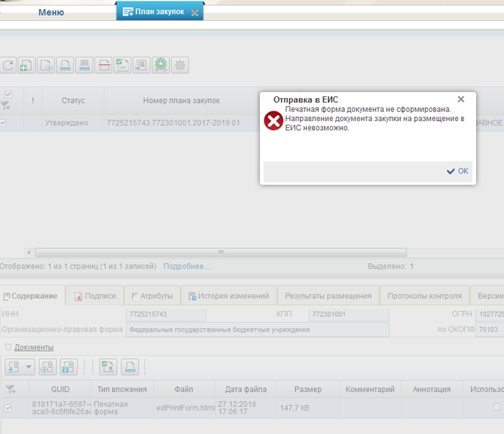Click the print icon in the Documents toolbar

(130, 366)
